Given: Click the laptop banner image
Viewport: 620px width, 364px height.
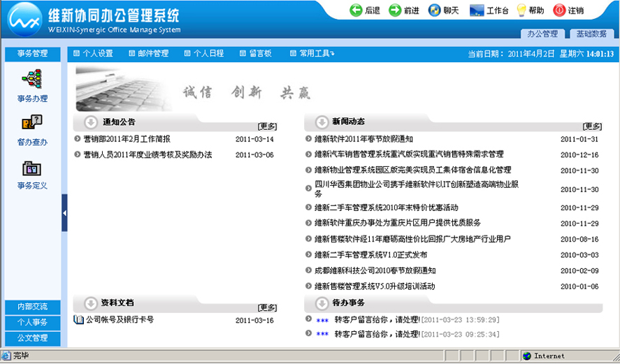Looking at the screenshot, I should point(124,89).
